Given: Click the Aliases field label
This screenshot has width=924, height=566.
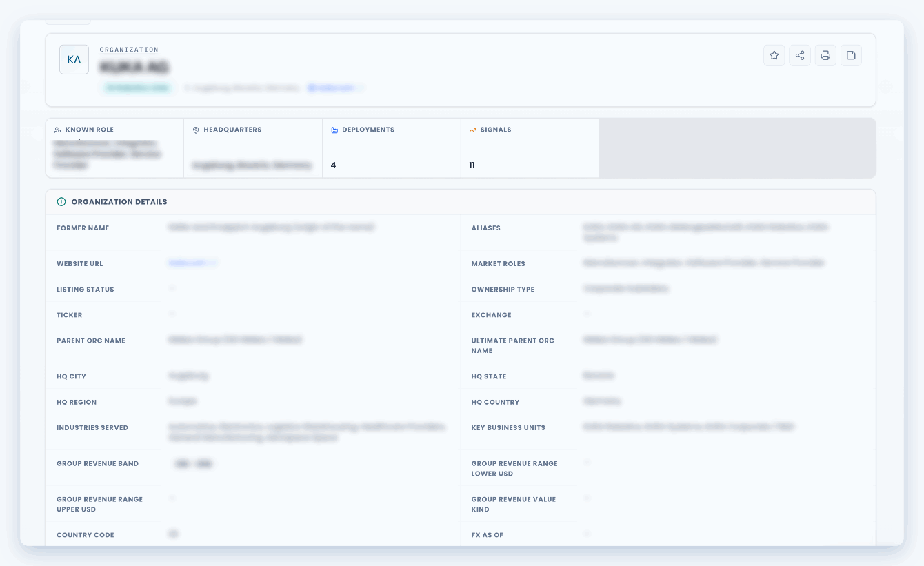Looking at the screenshot, I should 486,228.
